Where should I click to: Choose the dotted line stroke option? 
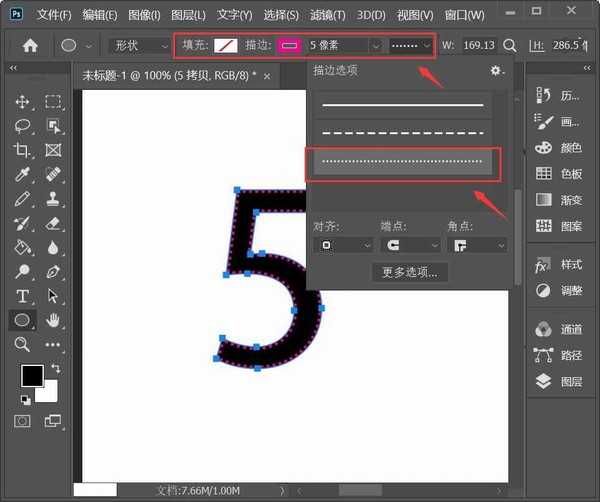[x=402, y=162]
